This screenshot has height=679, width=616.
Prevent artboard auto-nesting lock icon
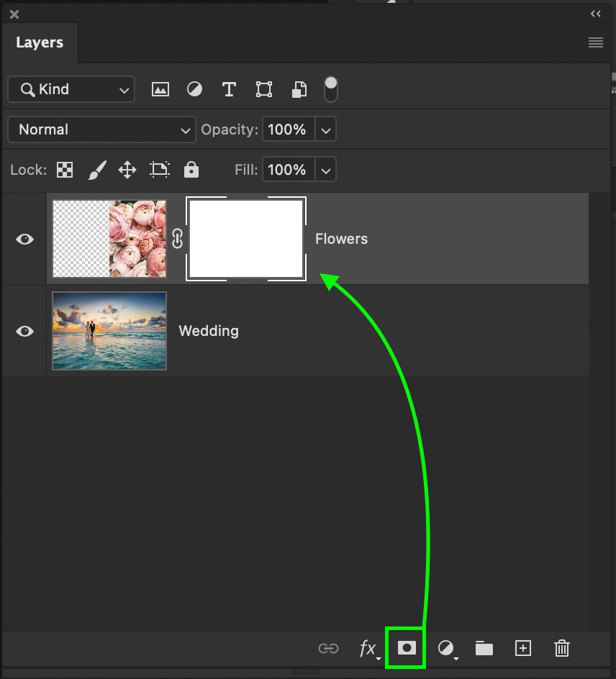click(x=160, y=170)
